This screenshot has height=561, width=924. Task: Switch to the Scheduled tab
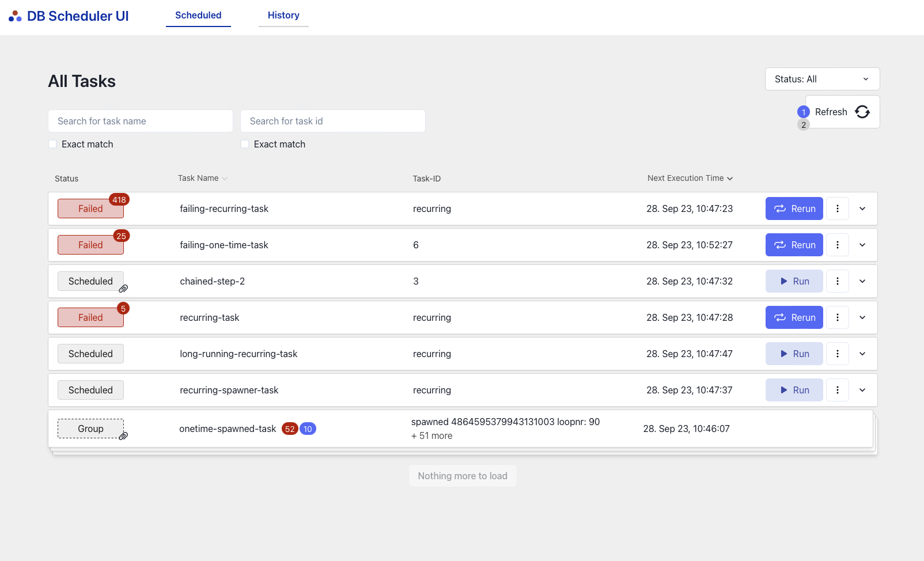pyautogui.click(x=198, y=16)
